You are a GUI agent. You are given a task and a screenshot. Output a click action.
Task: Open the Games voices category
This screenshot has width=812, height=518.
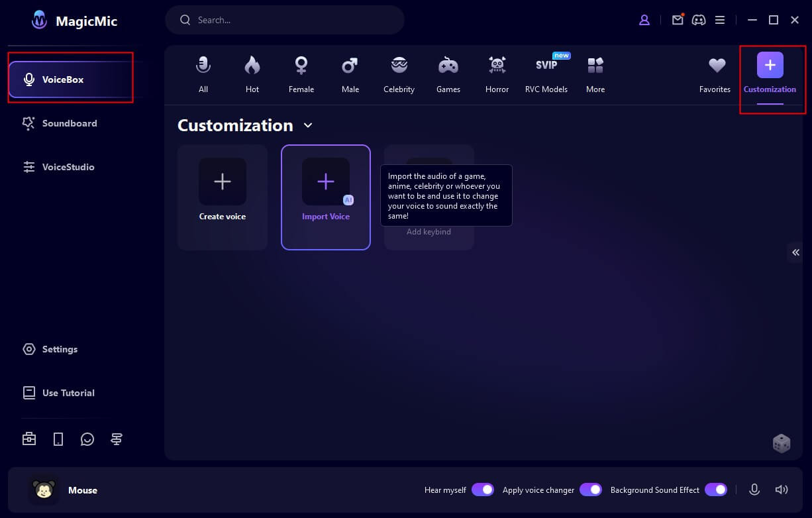click(448, 74)
